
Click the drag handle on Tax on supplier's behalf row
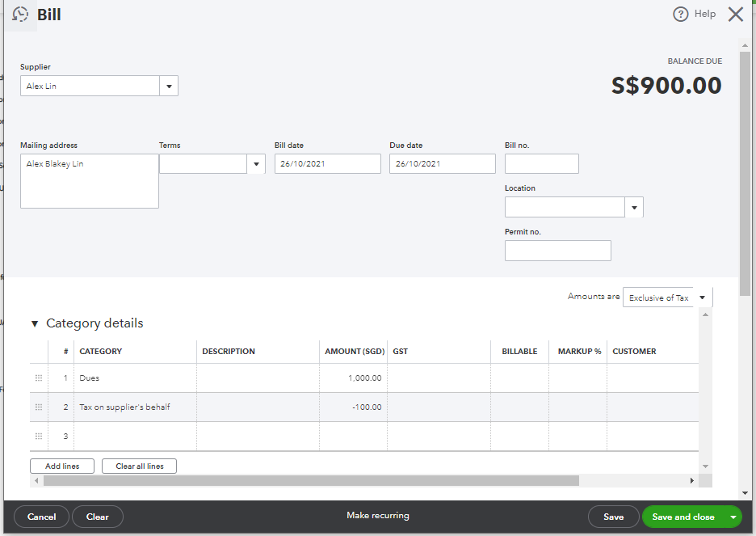pos(38,407)
